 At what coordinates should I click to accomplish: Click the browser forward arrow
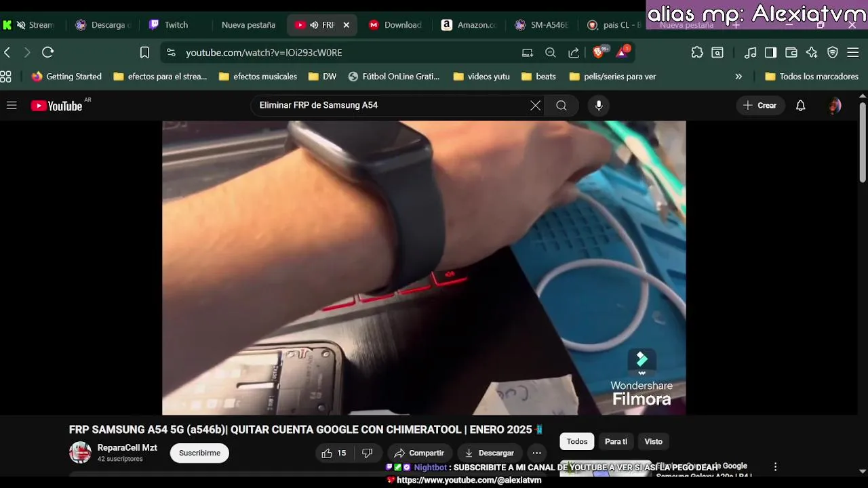click(27, 52)
